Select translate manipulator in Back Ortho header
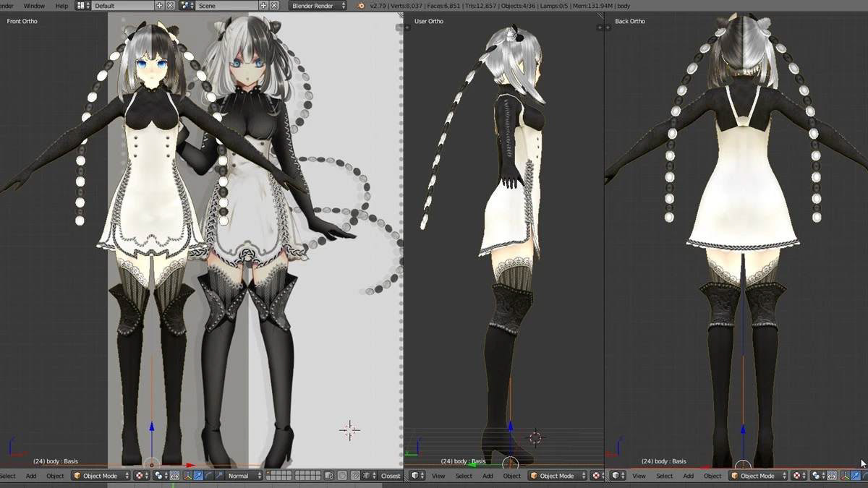868x488 pixels. (x=856, y=476)
